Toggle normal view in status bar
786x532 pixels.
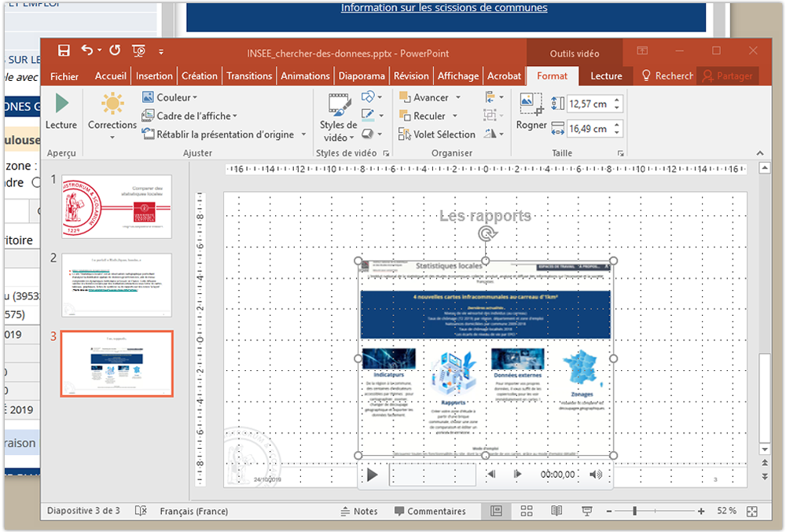pyautogui.click(x=496, y=511)
